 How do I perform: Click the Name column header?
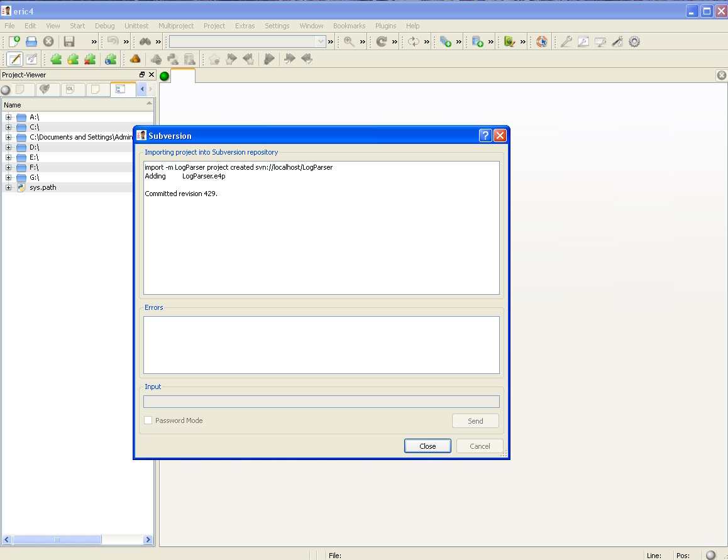point(13,105)
